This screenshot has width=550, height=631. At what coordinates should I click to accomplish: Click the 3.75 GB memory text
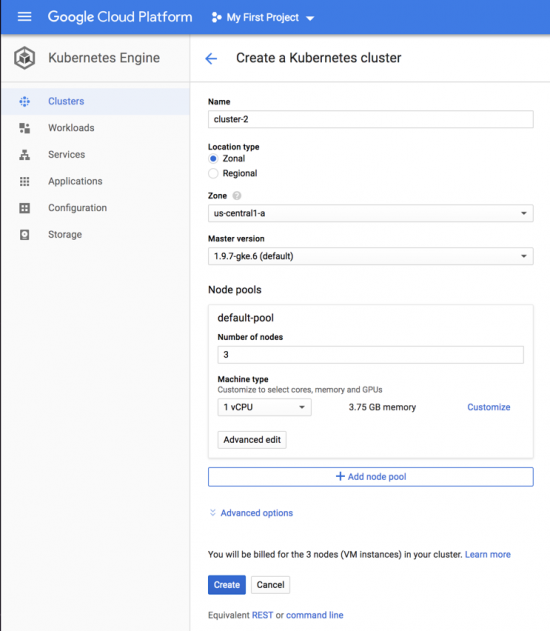pyautogui.click(x=382, y=407)
